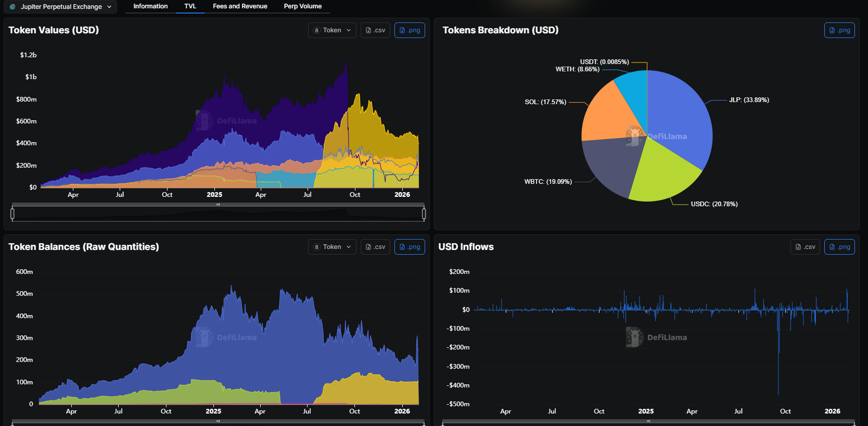Click the Jupiter logo icon beside protocol name
Screen dimensions: 868x426
12,7
